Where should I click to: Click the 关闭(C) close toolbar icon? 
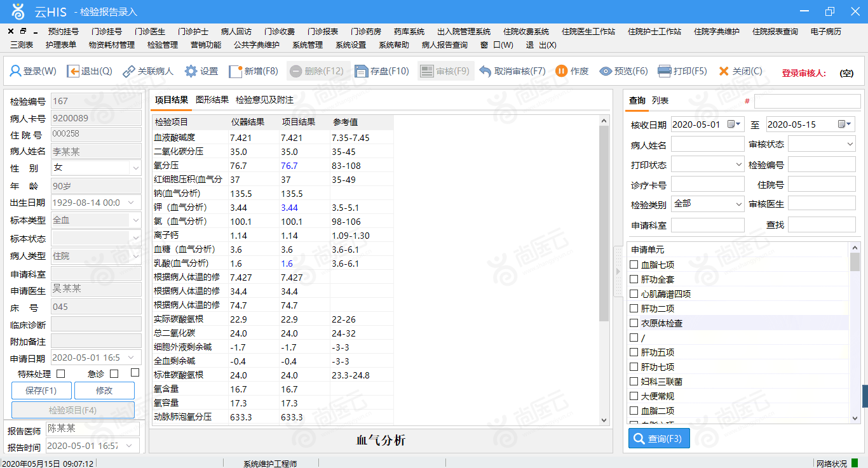[x=724, y=71]
